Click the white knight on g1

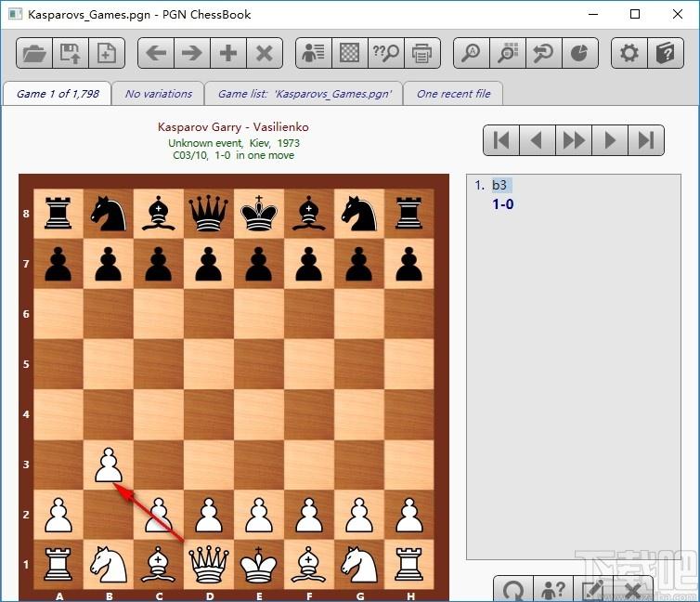coord(359,565)
